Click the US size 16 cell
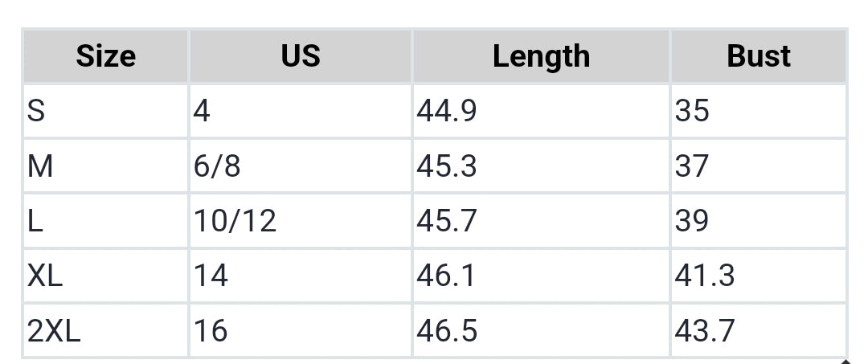 tap(211, 330)
